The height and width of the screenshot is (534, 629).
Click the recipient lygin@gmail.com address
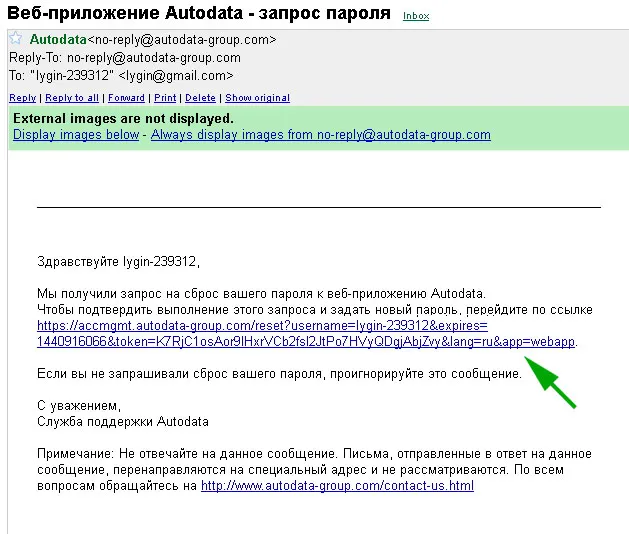[176, 75]
